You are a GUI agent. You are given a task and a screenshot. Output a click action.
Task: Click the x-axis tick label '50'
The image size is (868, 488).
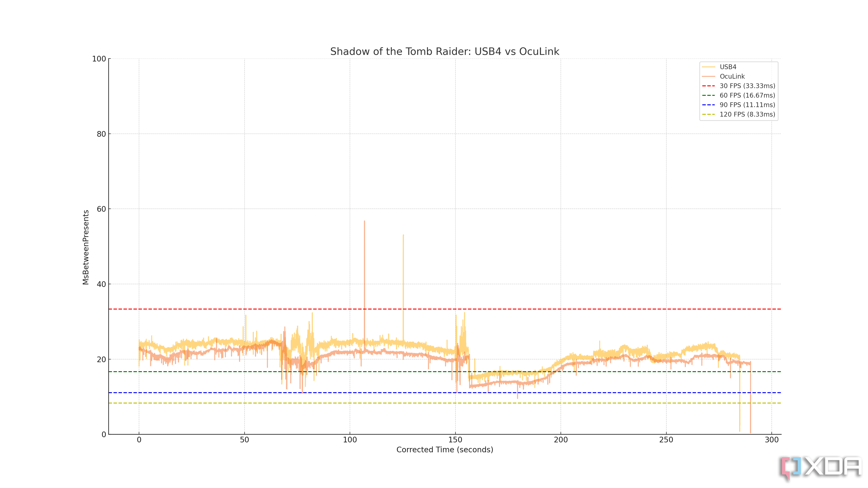[x=244, y=440]
